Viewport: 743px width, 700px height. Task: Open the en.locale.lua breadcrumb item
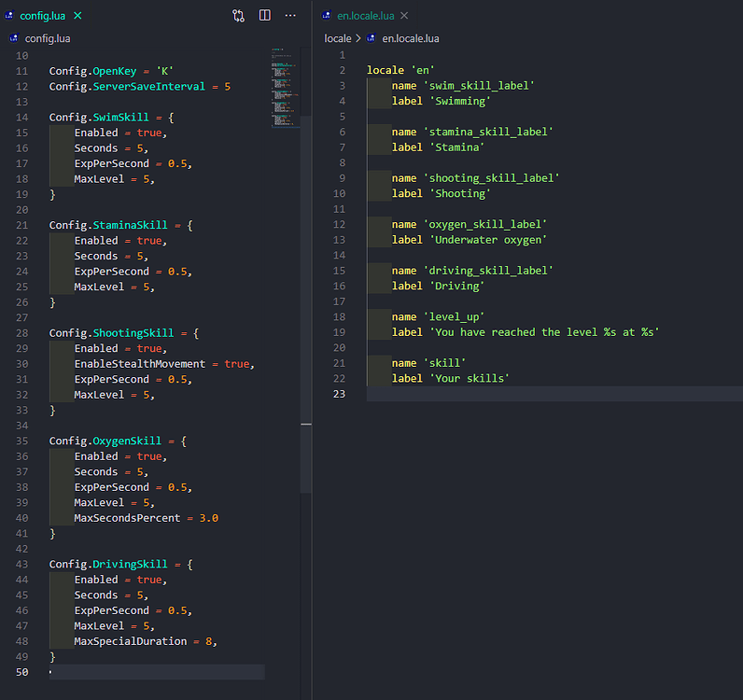click(x=411, y=38)
